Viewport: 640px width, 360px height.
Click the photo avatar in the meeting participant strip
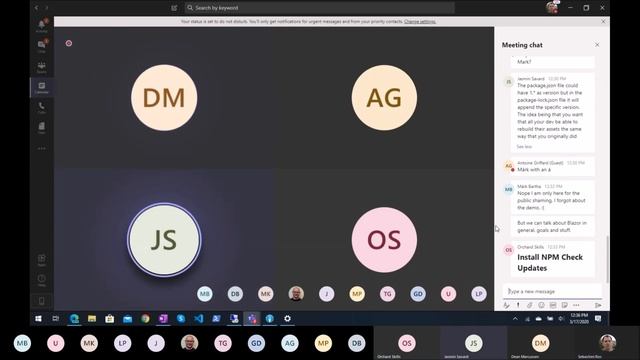pos(296,294)
